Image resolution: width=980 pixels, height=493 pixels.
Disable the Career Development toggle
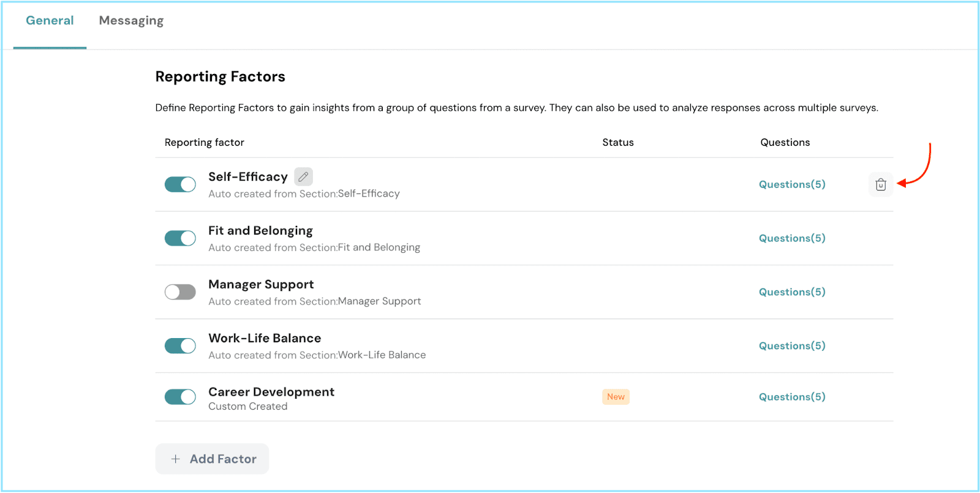point(180,397)
